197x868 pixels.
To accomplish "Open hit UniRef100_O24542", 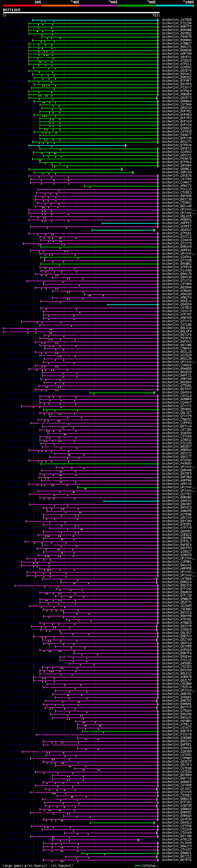I will pos(177,67).
